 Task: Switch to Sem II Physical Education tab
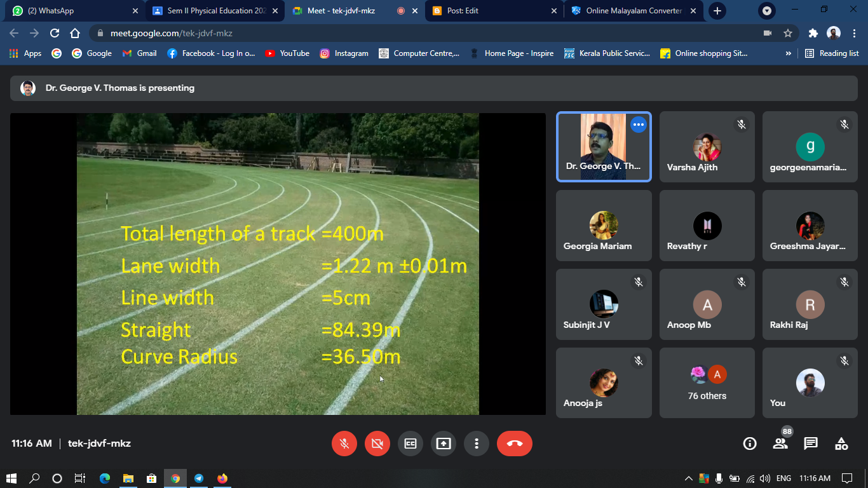[214, 11]
